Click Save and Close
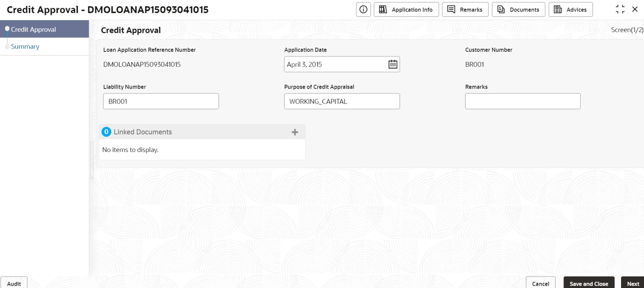The width and height of the screenshot is (644, 288). tap(589, 283)
